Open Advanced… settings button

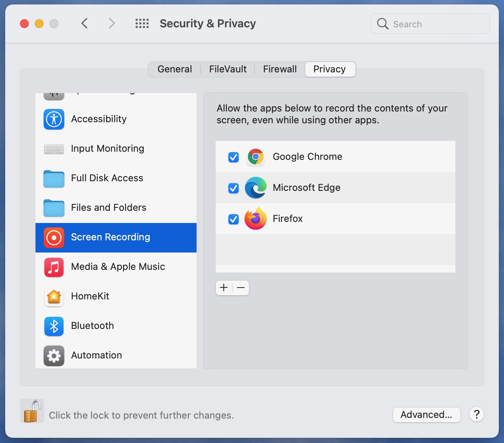426,415
